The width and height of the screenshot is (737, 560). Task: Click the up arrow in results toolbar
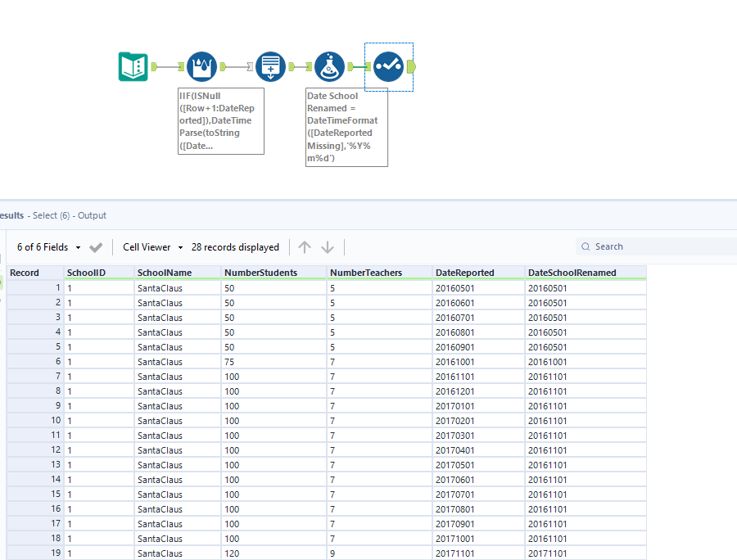[x=305, y=247]
